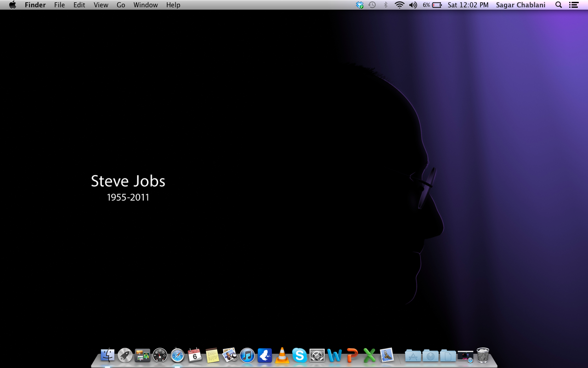Open the Go menu

(x=121, y=5)
